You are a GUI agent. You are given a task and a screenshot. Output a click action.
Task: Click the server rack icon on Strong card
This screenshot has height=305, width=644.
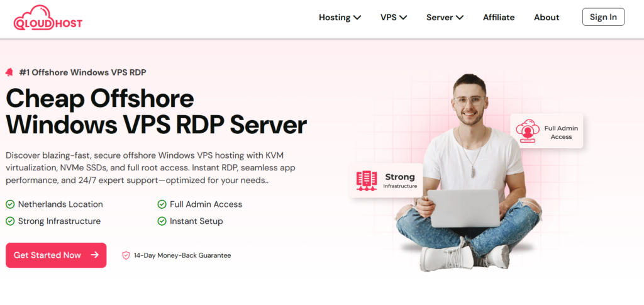click(367, 181)
